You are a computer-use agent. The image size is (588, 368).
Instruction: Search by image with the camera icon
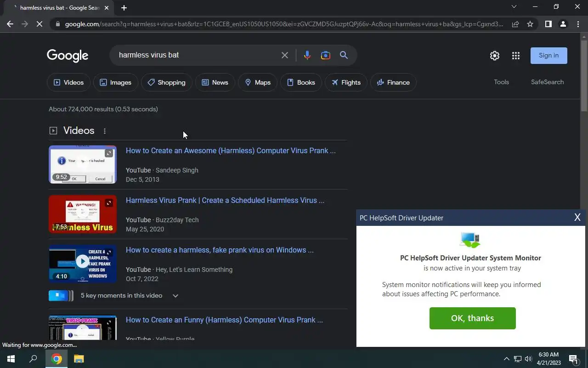pyautogui.click(x=325, y=55)
